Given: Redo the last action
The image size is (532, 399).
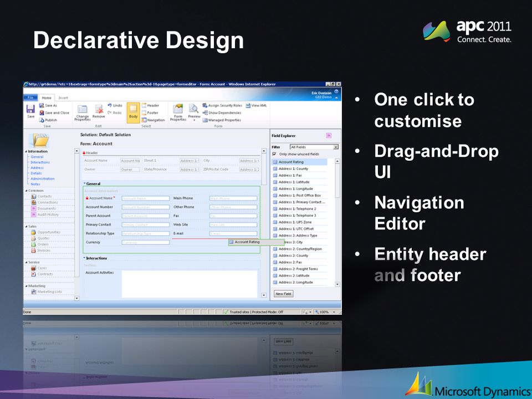Looking at the screenshot, I should click(115, 112).
